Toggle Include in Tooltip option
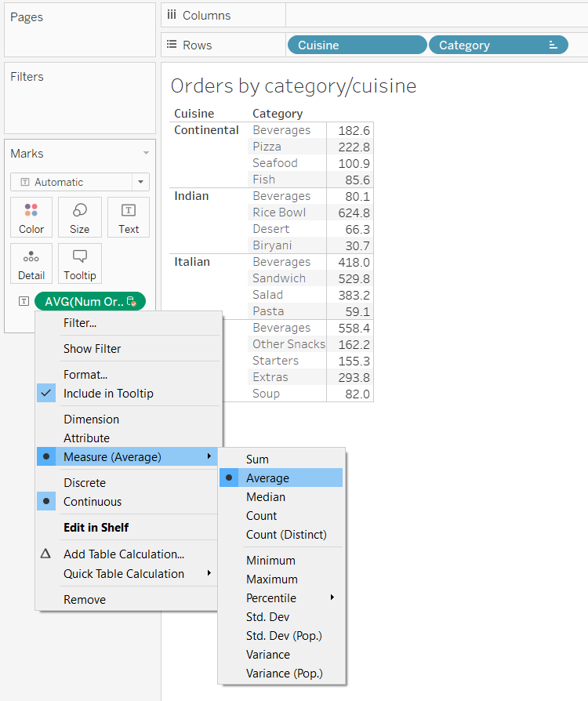Screen dimensions: 588x701 pos(127,394)
